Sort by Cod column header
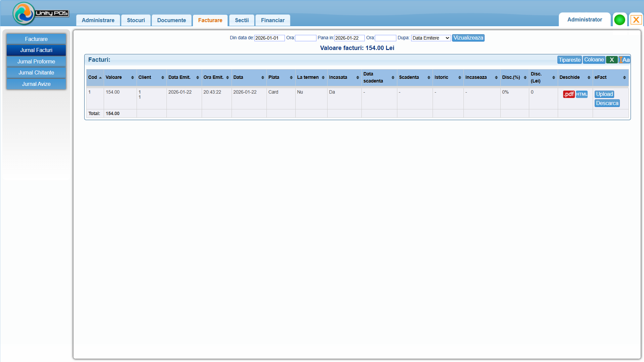This screenshot has width=644, height=362. pos(95,77)
